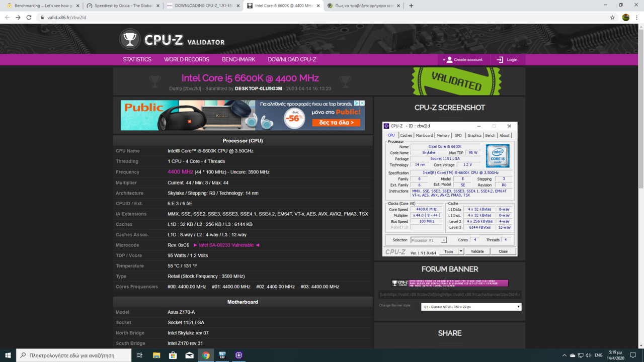Click the CPU-Z Validator trophy logo

(130, 39)
